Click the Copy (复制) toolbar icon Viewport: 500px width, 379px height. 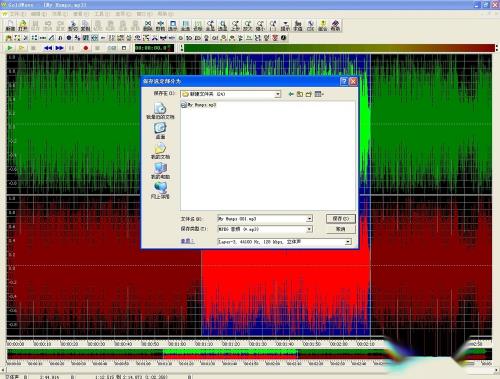click(85, 25)
